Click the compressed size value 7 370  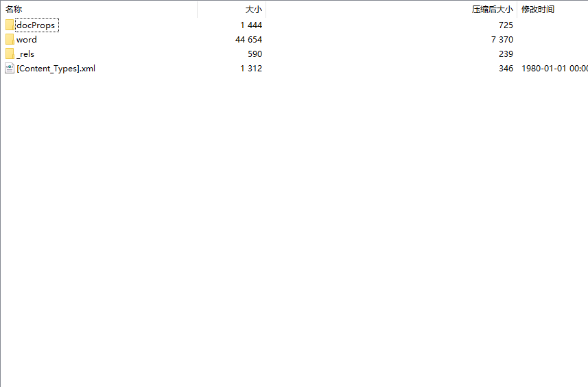502,39
